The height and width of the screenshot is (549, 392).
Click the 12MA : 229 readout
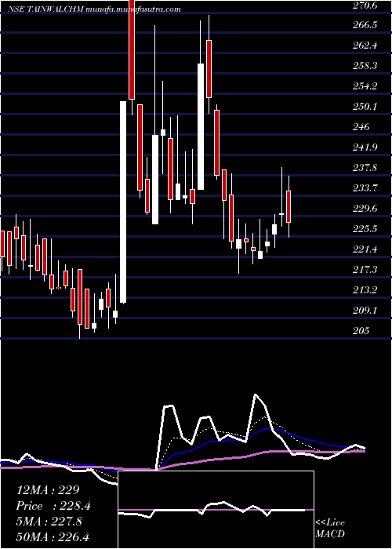49,490
